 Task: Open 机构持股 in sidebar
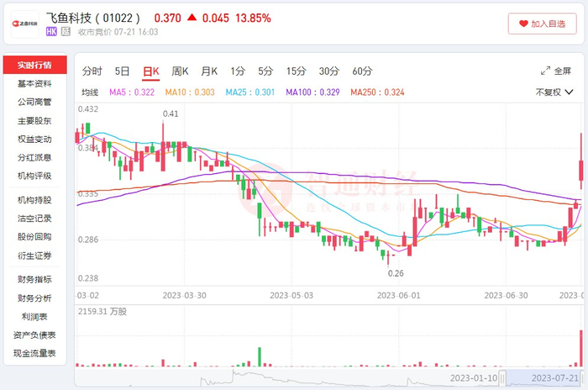click(x=34, y=200)
